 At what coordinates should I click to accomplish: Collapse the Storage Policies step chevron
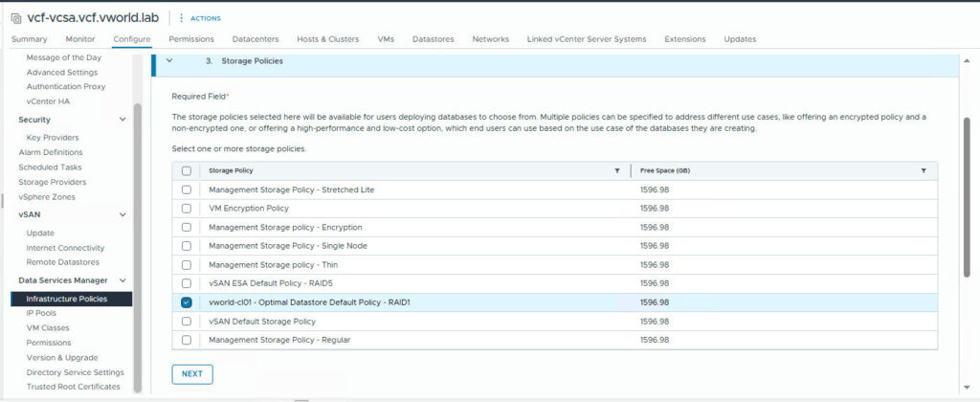point(169,60)
